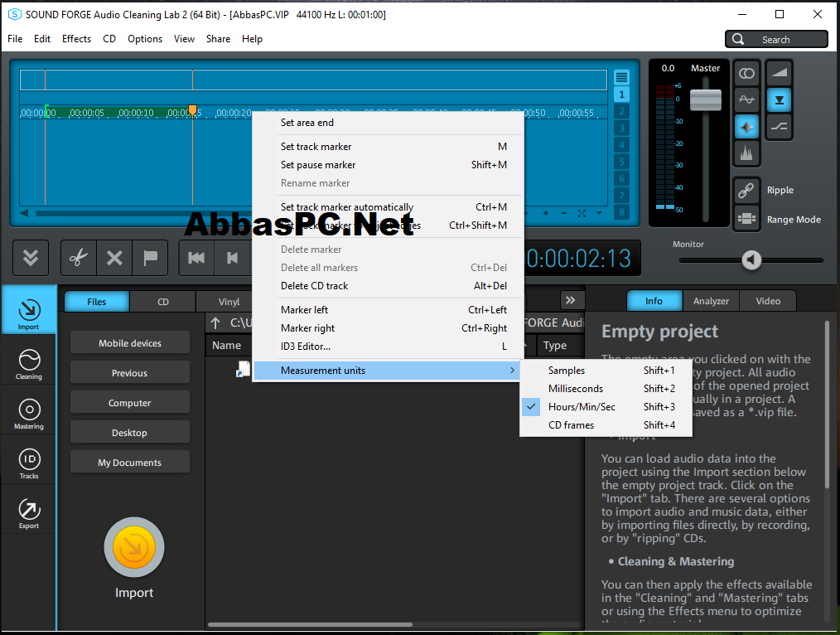The height and width of the screenshot is (635, 840).
Task: Select checked Hours/Min/Sec unit
Action: (606, 407)
